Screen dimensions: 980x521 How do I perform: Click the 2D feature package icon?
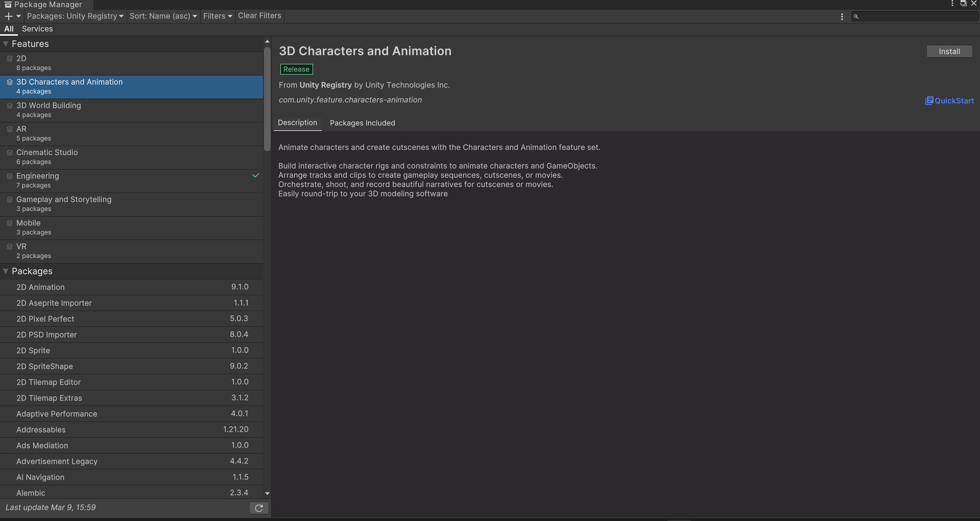[x=10, y=59]
